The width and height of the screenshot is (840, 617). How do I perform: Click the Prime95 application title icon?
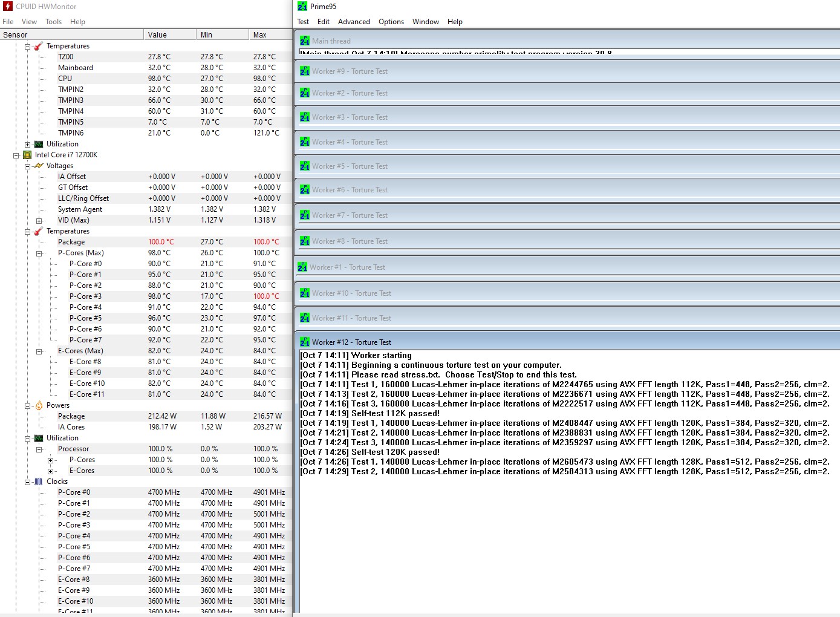point(302,7)
